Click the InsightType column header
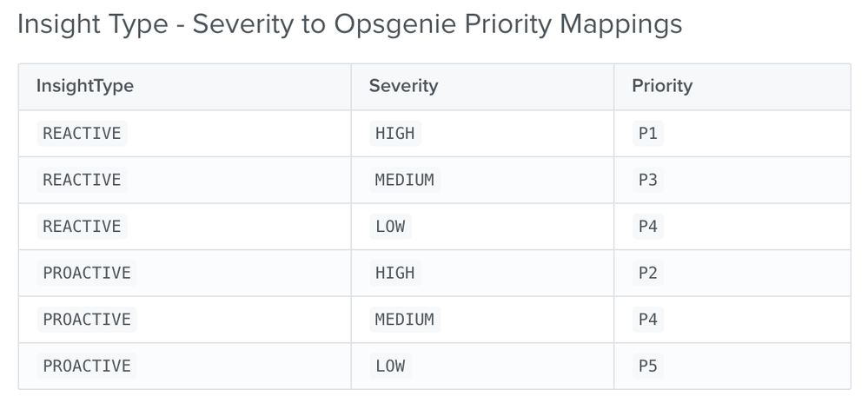 84,86
